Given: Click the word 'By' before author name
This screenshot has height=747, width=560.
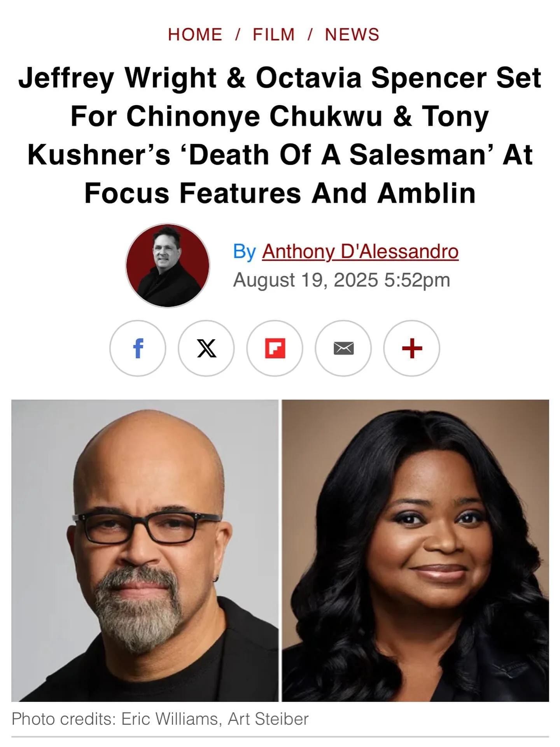Looking at the screenshot, I should [244, 251].
